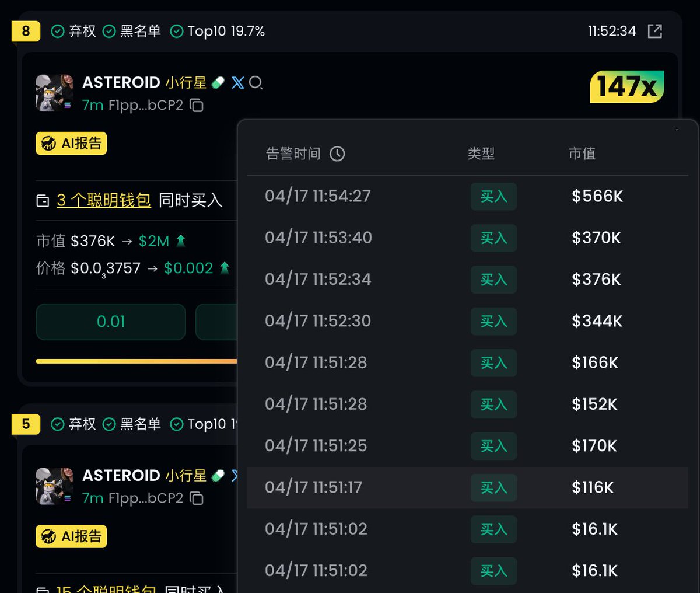
Task: Click the yellow badge numbered 8
Action: click(x=26, y=31)
